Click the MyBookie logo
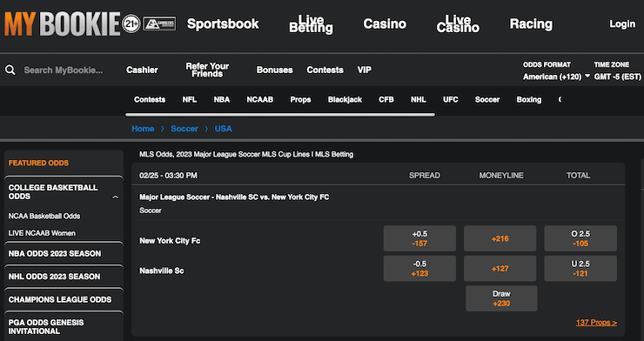The image size is (644, 341). [62, 23]
